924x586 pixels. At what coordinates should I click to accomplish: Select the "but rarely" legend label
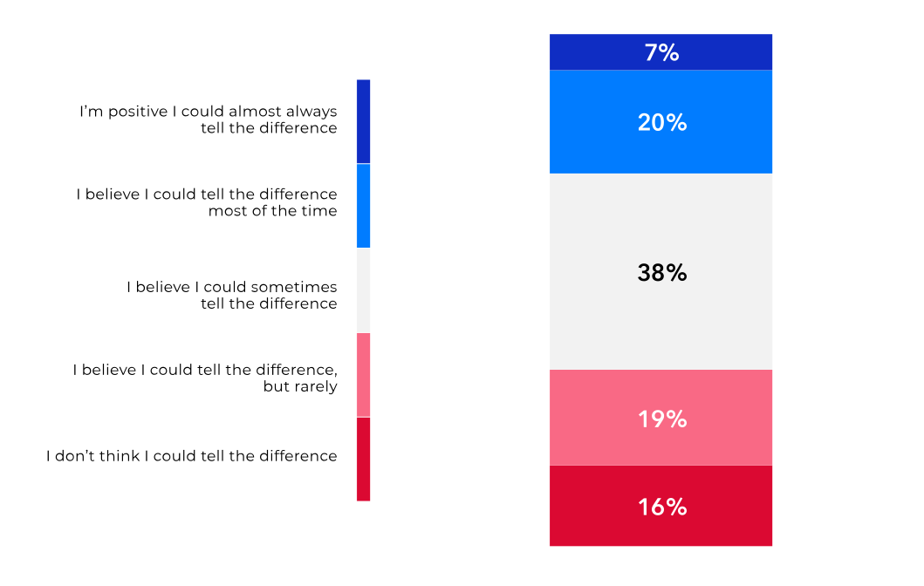tap(204, 378)
